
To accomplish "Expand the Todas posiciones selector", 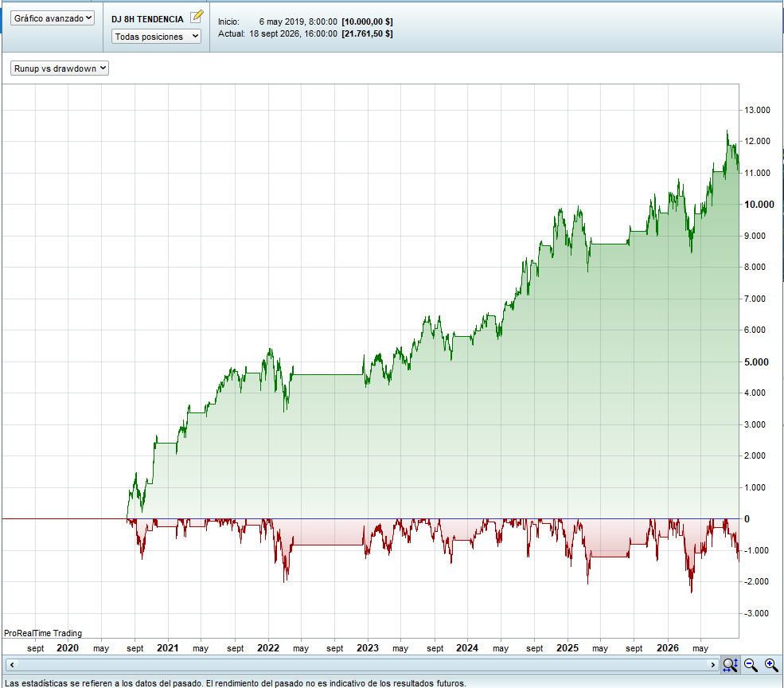I will 156,37.
